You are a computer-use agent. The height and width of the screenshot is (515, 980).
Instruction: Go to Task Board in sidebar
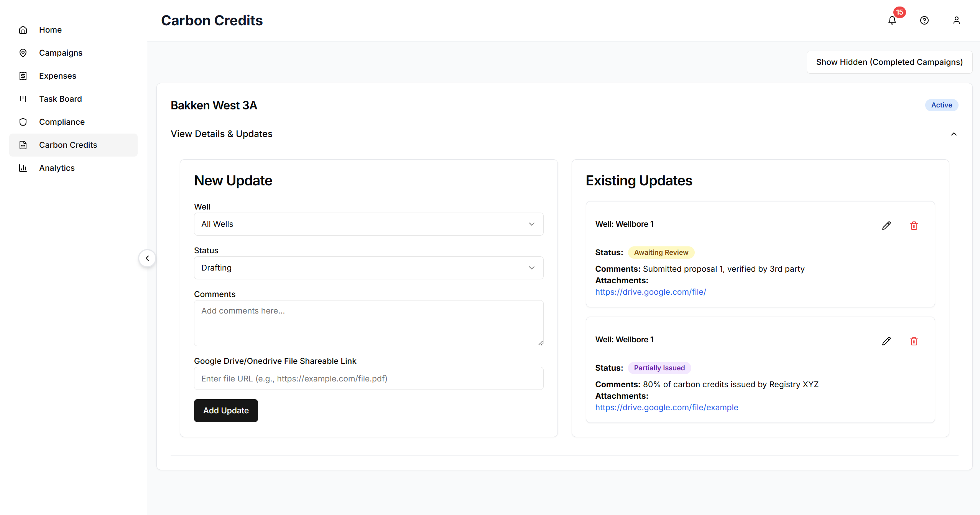click(x=61, y=99)
